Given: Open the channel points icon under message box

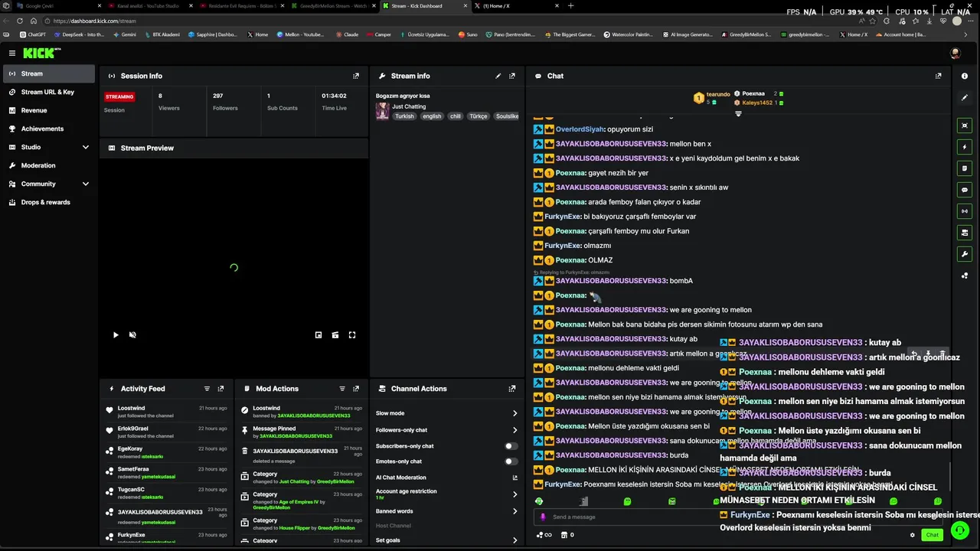Looking at the screenshot, I should pos(544,535).
